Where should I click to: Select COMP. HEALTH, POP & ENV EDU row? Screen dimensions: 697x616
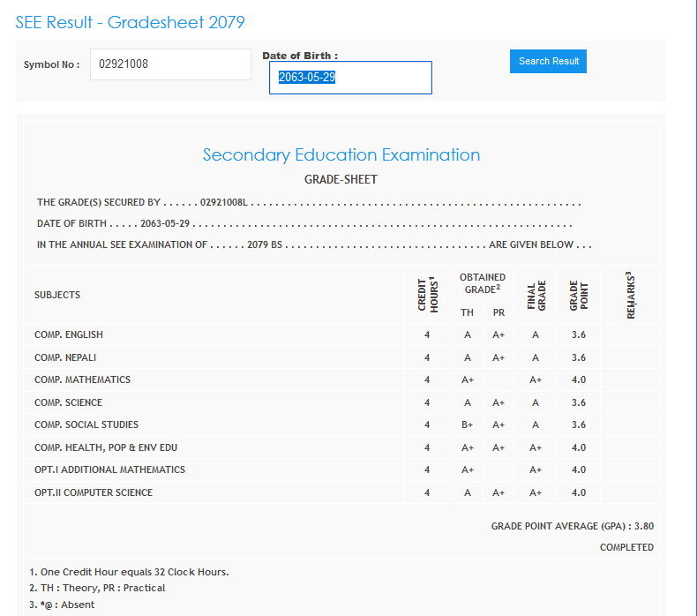tap(106, 447)
